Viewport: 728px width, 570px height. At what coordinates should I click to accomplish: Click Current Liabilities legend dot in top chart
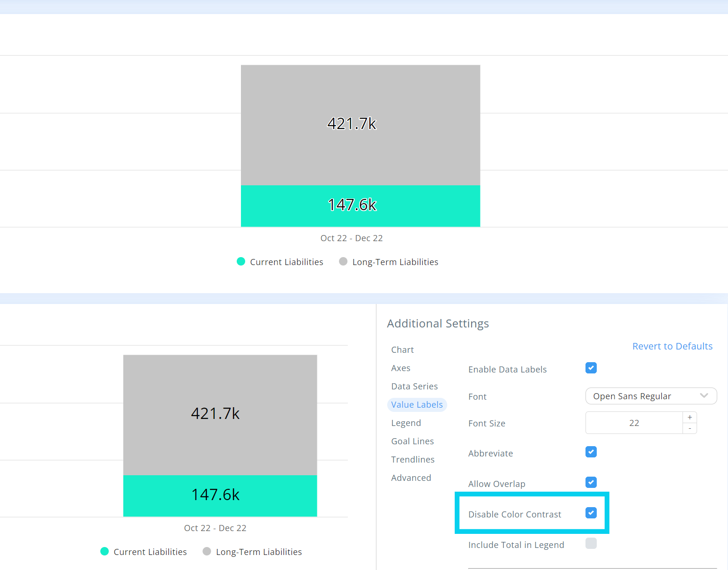[x=241, y=261]
